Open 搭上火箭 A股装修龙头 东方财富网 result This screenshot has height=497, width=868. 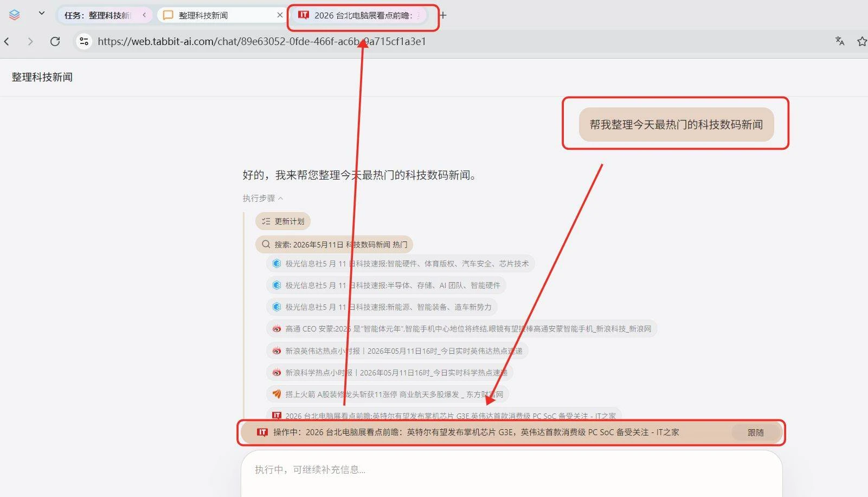pos(388,394)
